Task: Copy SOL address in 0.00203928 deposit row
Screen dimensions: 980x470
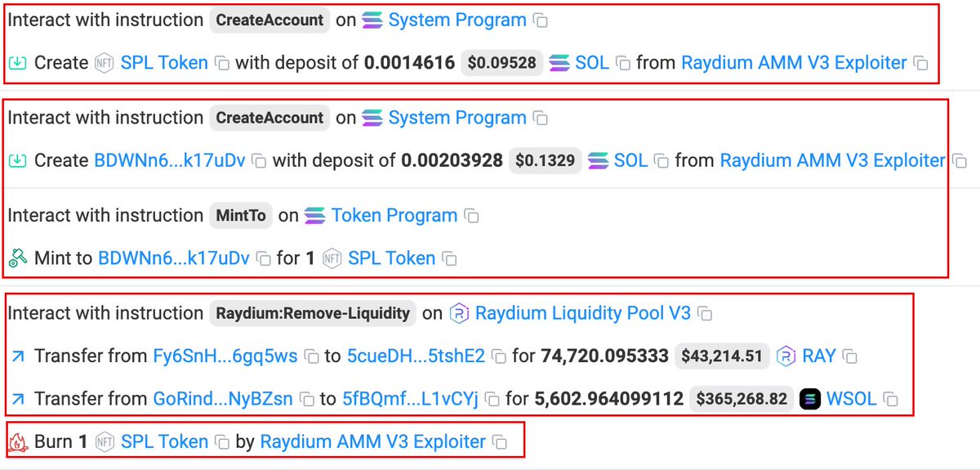Action: [x=661, y=161]
